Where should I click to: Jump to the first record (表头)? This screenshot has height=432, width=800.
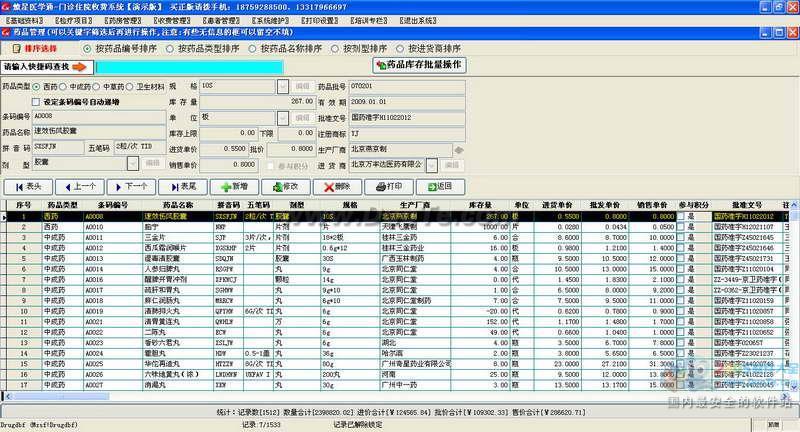pos(29,187)
